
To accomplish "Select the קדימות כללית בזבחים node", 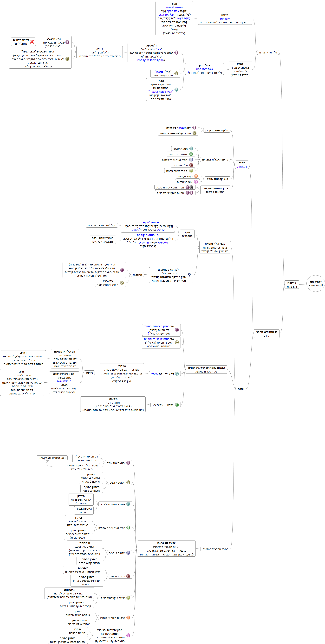I will [x=215, y=160].
